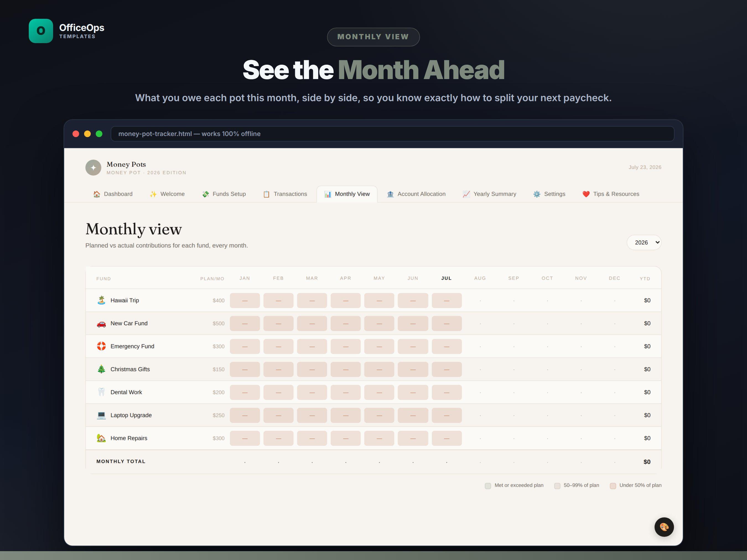Click Home Repairs' MAR cell
Screen dimensions: 747x560
point(312,438)
